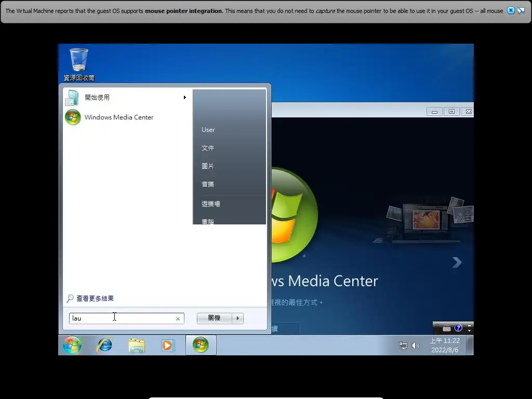This screenshot has width=532, height=399.
Task: Click 查看更多結果 see more results link
Action: tap(95, 298)
